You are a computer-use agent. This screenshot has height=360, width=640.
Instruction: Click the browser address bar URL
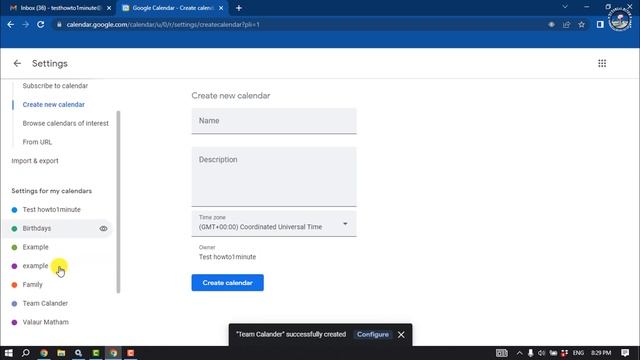coord(163,24)
